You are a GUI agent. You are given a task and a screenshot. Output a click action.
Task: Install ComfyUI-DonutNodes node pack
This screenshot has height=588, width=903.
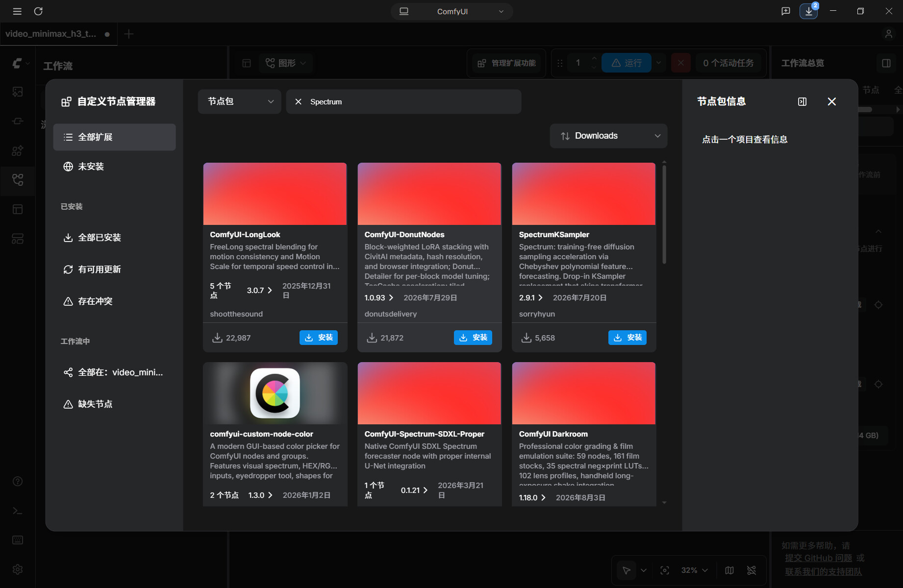pos(473,338)
